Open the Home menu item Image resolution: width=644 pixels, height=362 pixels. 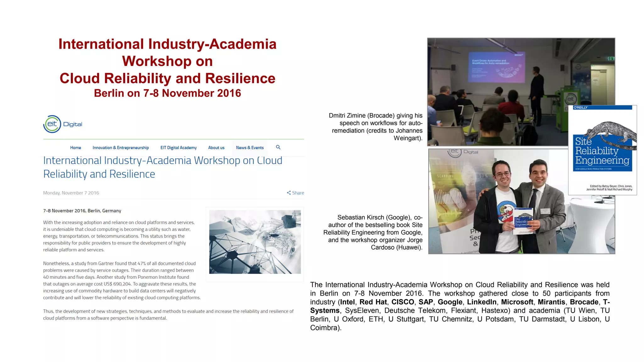75,148
